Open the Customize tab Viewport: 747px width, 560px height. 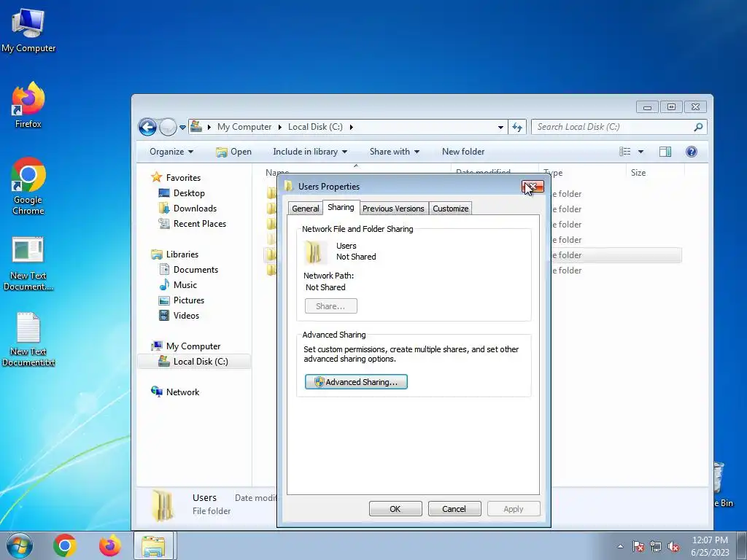[450, 209]
